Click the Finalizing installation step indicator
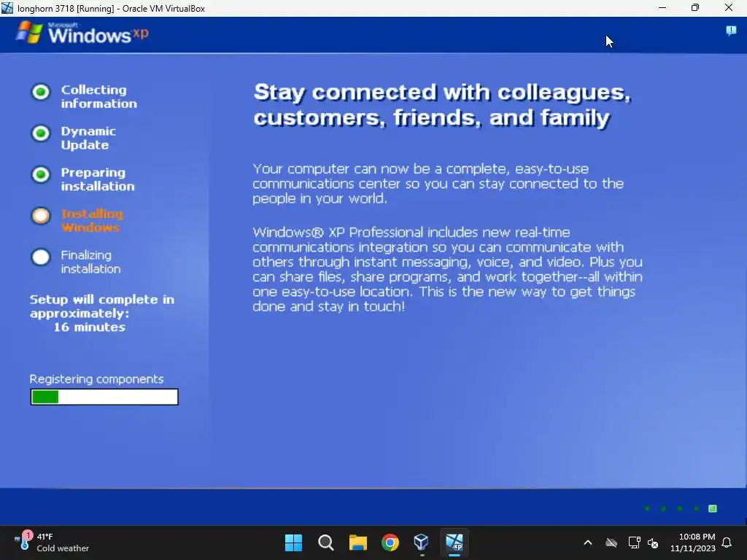The image size is (747, 560). coord(41,257)
